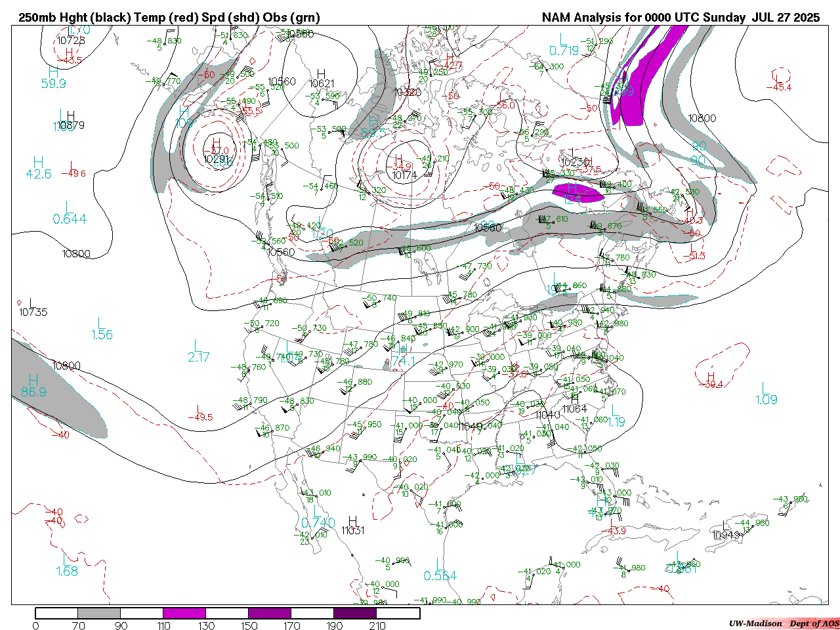Click the NAM Analysis date title text
Image resolution: width=840 pixels, height=630 pixels.
(681, 18)
